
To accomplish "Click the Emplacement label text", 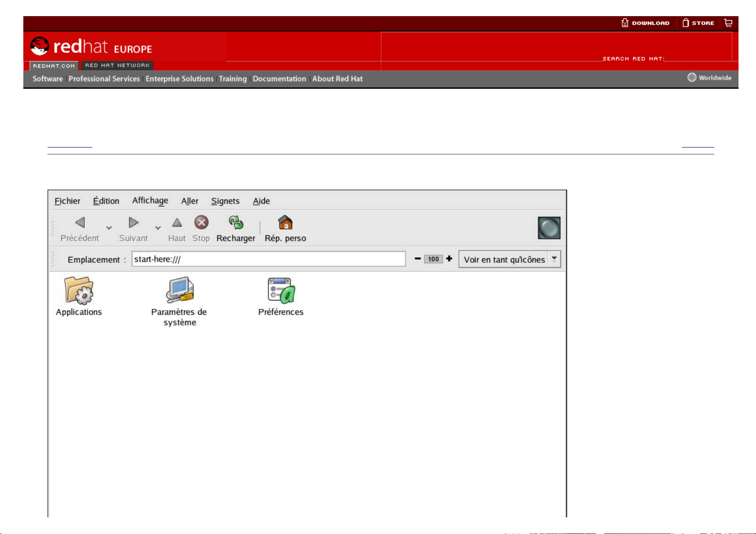I will pyautogui.click(x=97, y=260).
